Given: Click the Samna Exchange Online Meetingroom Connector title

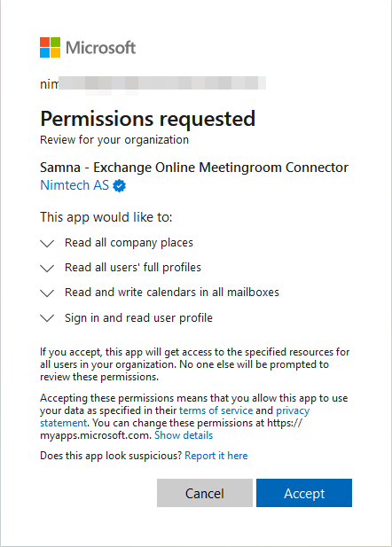Looking at the screenshot, I should coord(194,168).
